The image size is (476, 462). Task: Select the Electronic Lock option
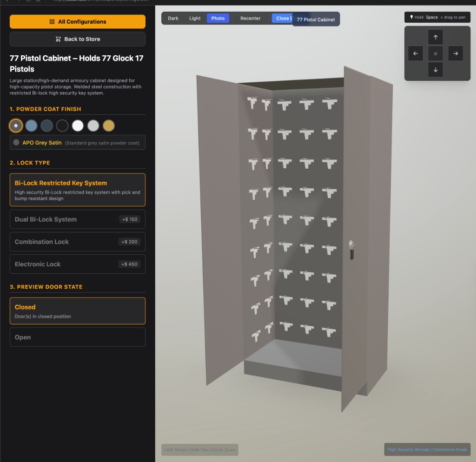click(77, 264)
